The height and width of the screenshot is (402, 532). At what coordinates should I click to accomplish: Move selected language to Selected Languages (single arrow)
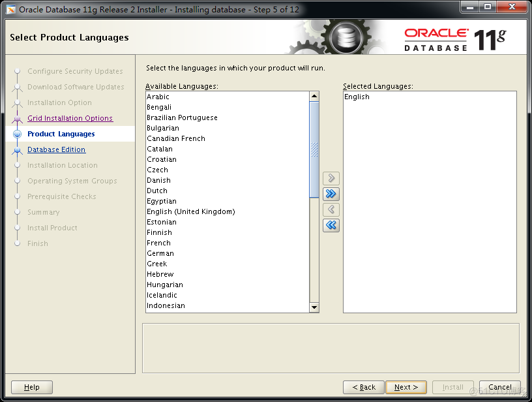click(x=331, y=178)
